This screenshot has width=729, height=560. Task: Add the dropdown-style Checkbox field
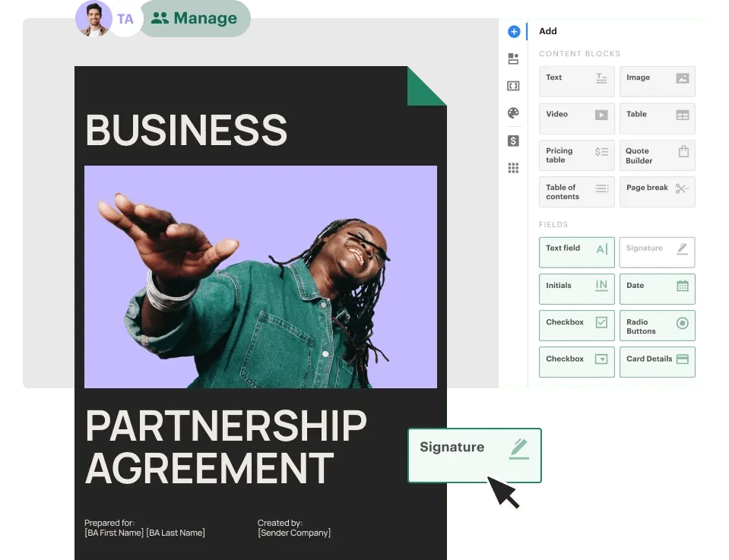576,362
